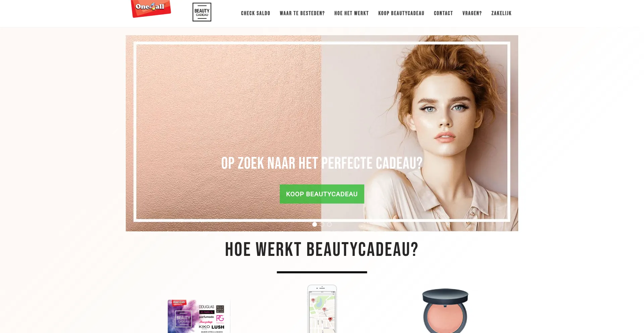Open the Beauty Cadeau square logo

(x=202, y=12)
